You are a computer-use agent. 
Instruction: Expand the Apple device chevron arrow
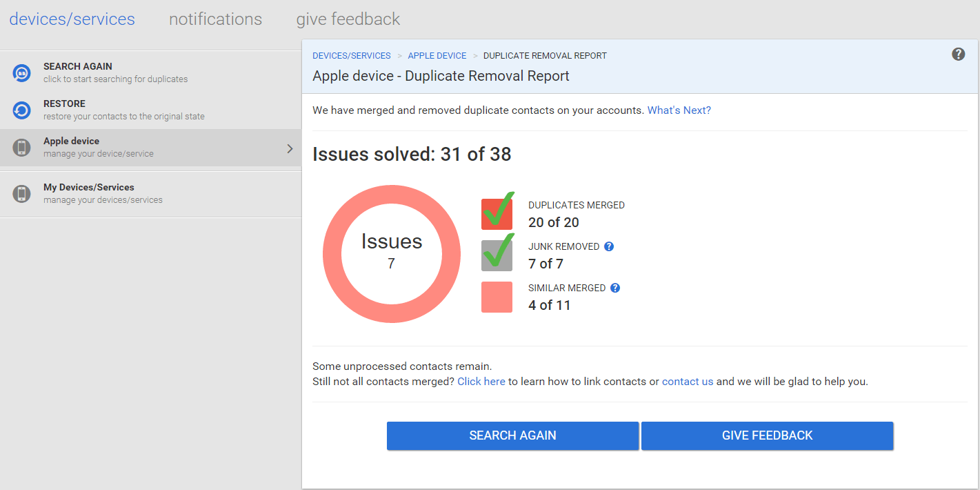click(290, 148)
